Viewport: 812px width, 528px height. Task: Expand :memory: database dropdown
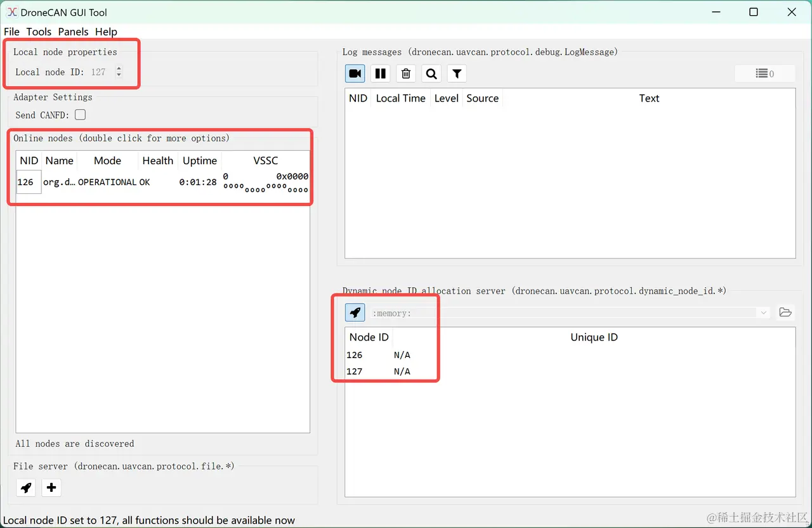tap(763, 312)
